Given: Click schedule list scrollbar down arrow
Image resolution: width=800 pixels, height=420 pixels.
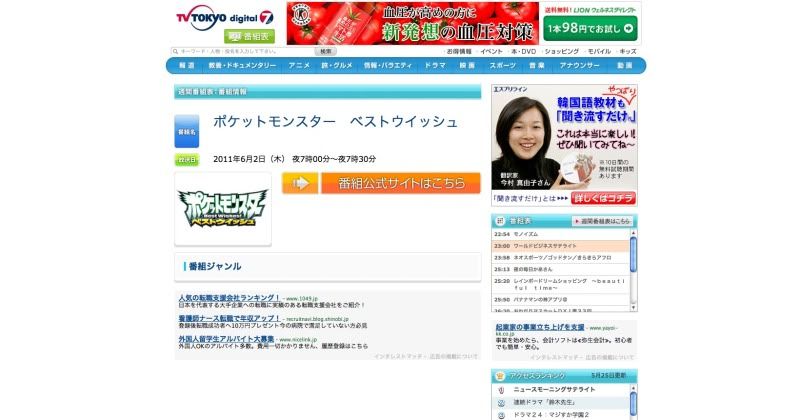Looking at the screenshot, I should pos(634,307).
